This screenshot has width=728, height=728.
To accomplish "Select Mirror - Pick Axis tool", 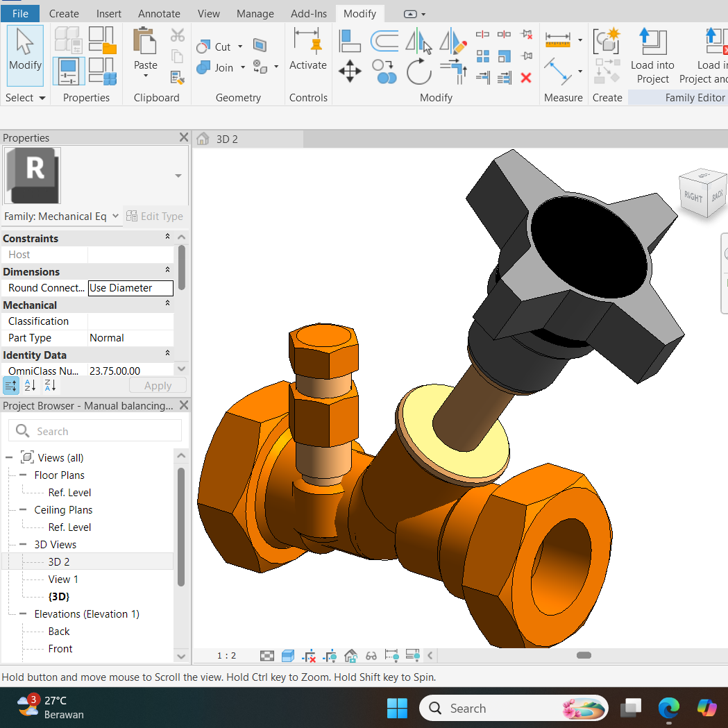I will tap(418, 41).
